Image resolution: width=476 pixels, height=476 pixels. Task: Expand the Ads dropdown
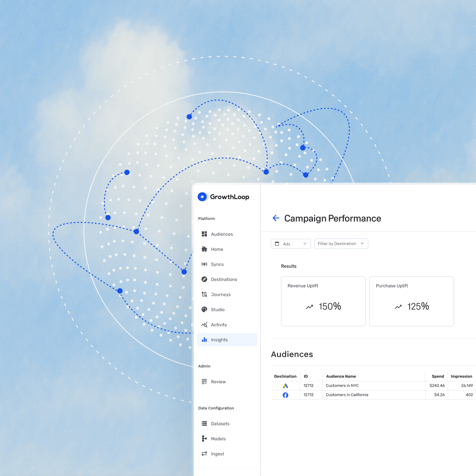(x=290, y=244)
